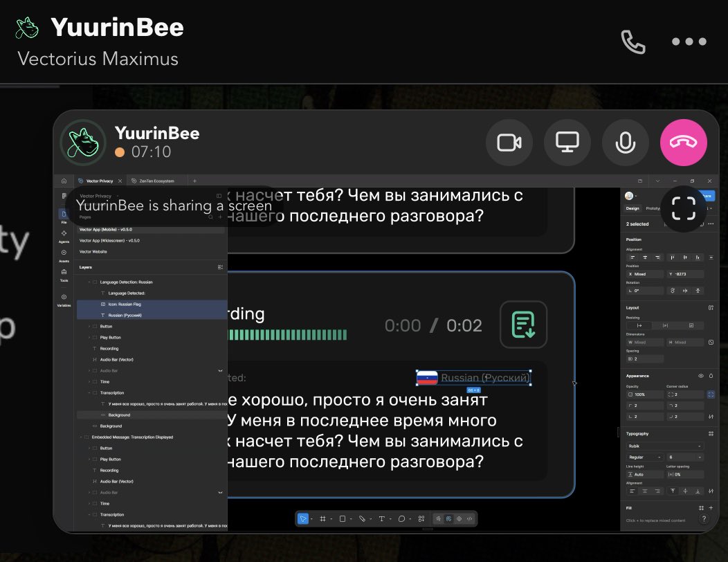Click the transcript download button on canvas
Screen dimensions: 728x562
pyautogui.click(x=523, y=325)
